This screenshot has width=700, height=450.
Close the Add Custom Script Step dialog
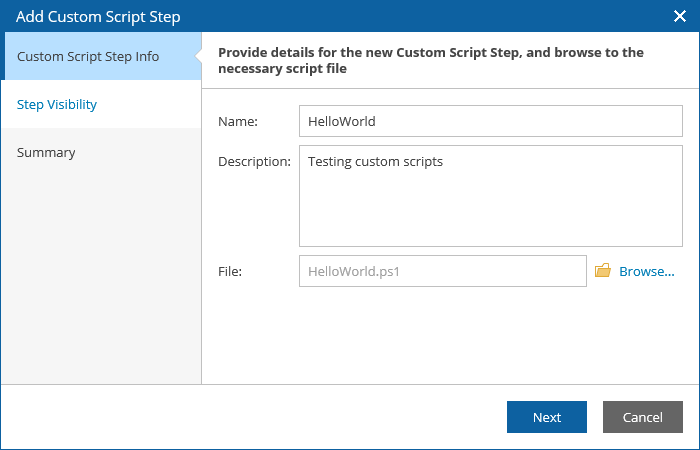(x=679, y=16)
